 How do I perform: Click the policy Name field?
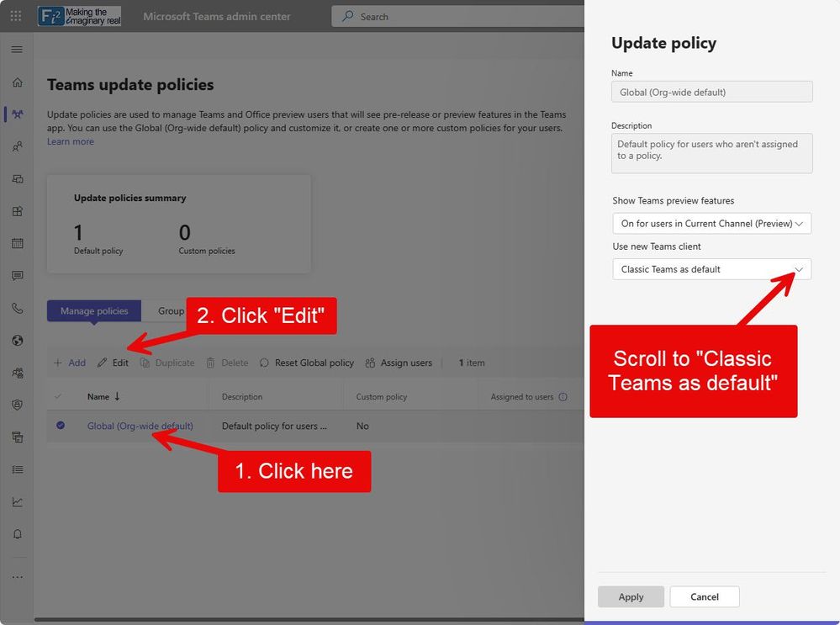711,92
